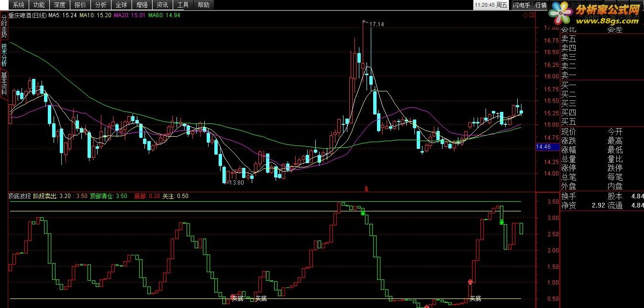
Task: Open the 系统 menu
Action: pos(18,5)
